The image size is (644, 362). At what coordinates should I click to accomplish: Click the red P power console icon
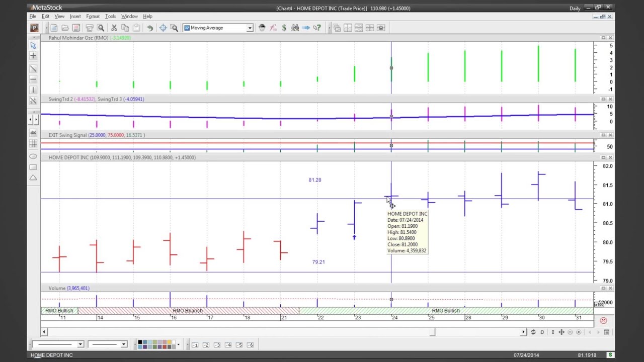tap(34, 28)
